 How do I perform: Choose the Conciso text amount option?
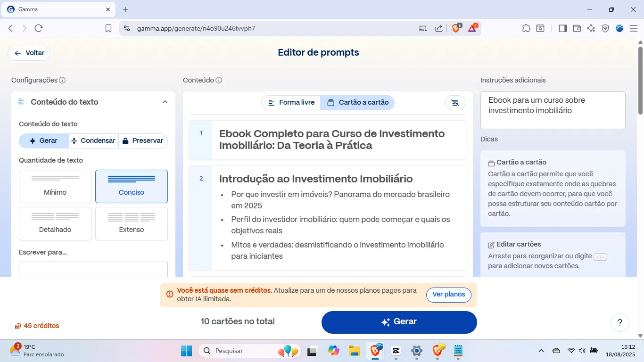point(132,186)
